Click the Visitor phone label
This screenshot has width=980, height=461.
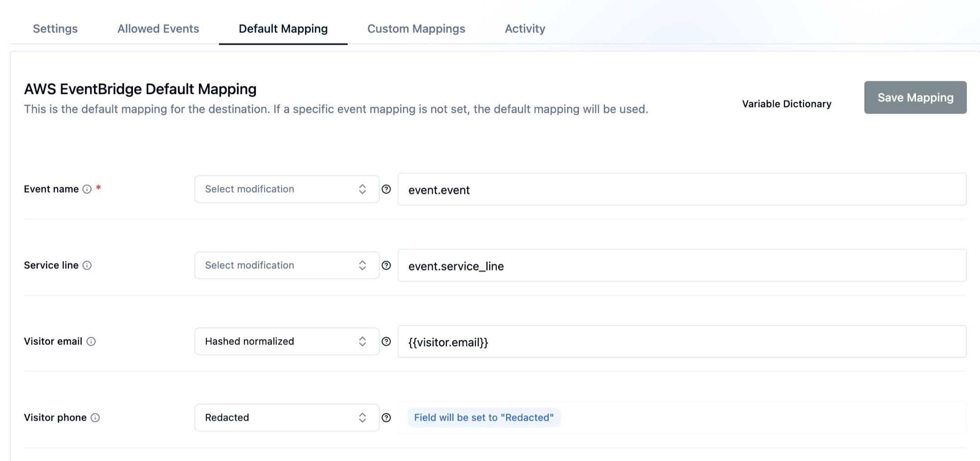point(55,417)
